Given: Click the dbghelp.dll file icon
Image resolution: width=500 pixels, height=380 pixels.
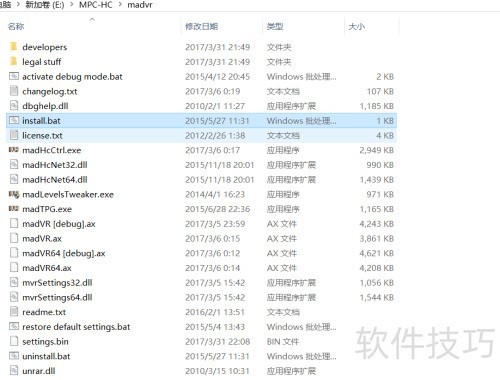Looking at the screenshot, I should point(14,105).
